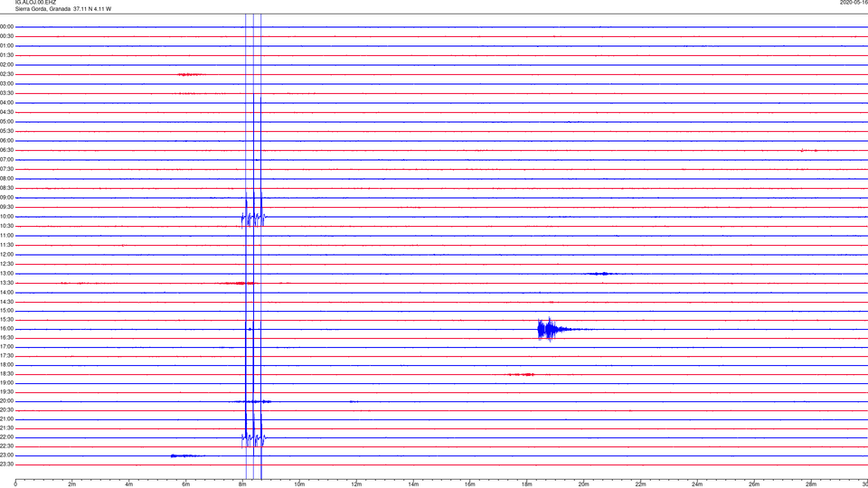Click the 15:00 trace time label

[6, 310]
